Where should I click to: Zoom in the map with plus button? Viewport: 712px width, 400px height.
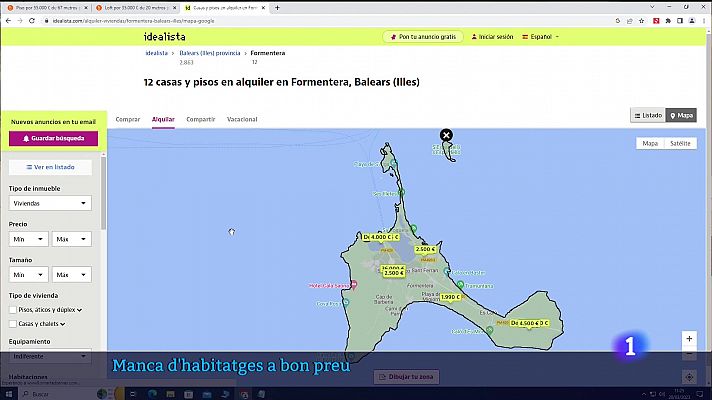coord(689,339)
